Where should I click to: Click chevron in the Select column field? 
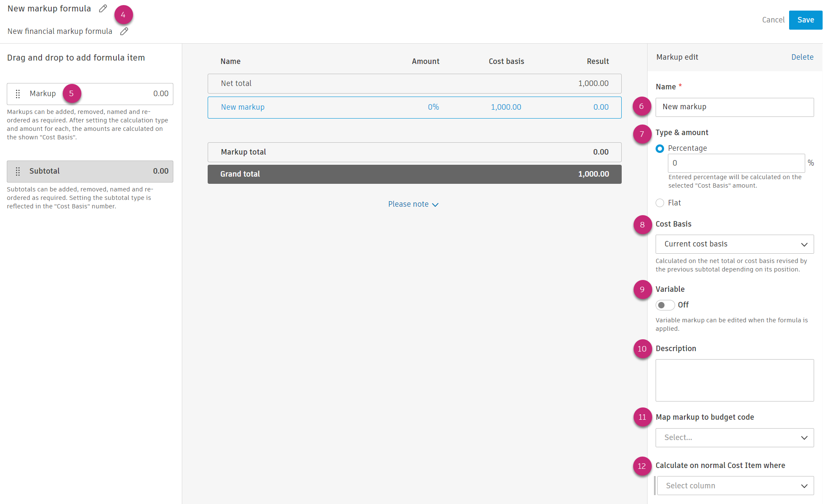point(804,486)
